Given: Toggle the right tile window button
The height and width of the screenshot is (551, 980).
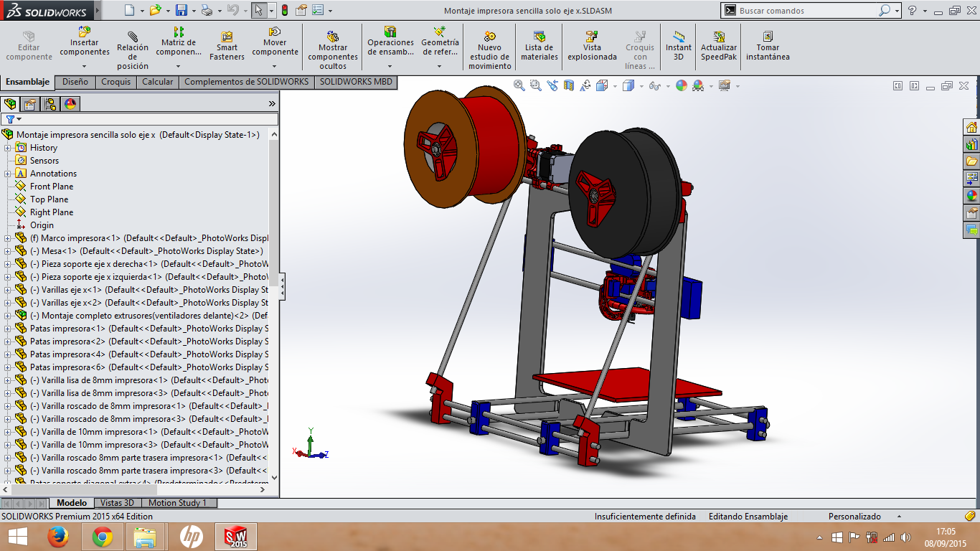Looking at the screenshot, I should pyautogui.click(x=914, y=85).
